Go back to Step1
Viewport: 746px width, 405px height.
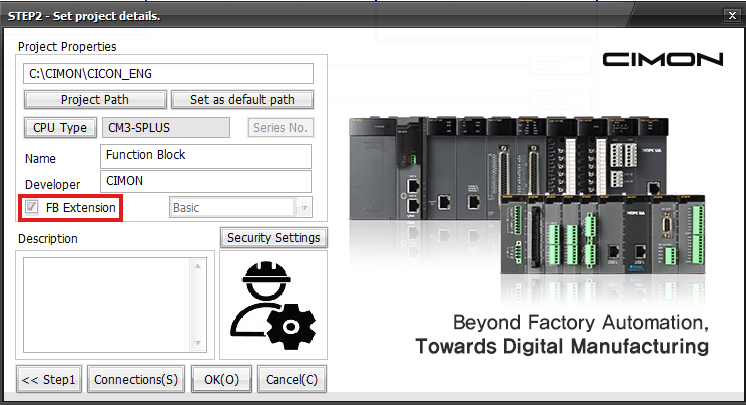pos(50,380)
